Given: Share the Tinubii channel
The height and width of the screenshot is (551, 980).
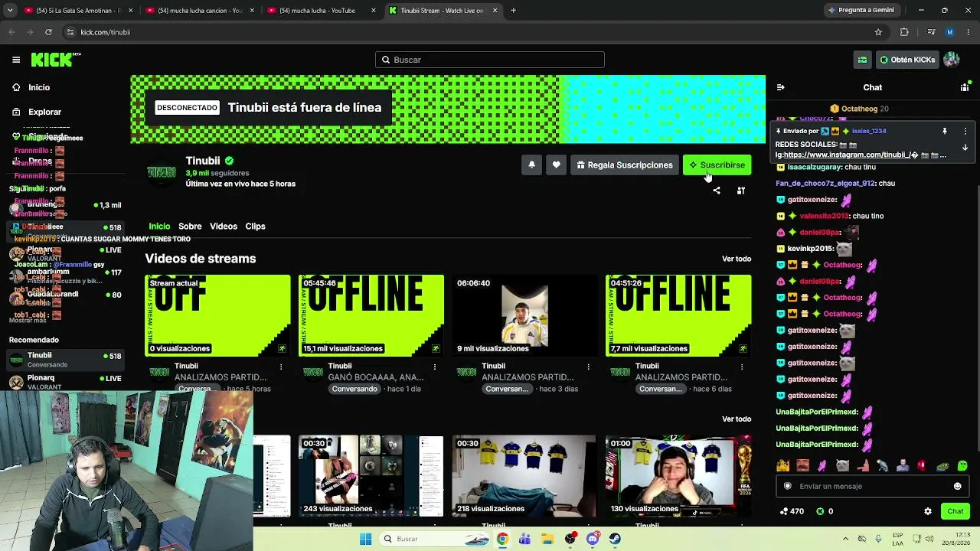Looking at the screenshot, I should (717, 191).
